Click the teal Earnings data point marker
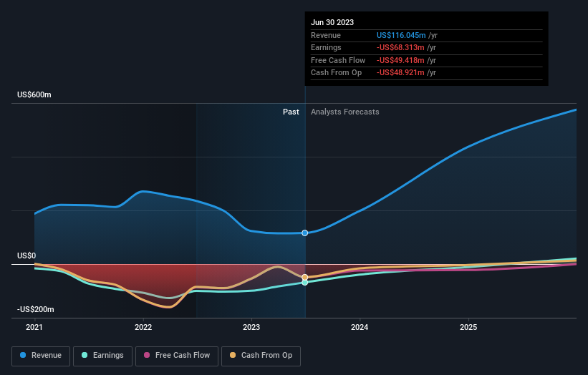This screenshot has height=375, width=588. (x=305, y=283)
